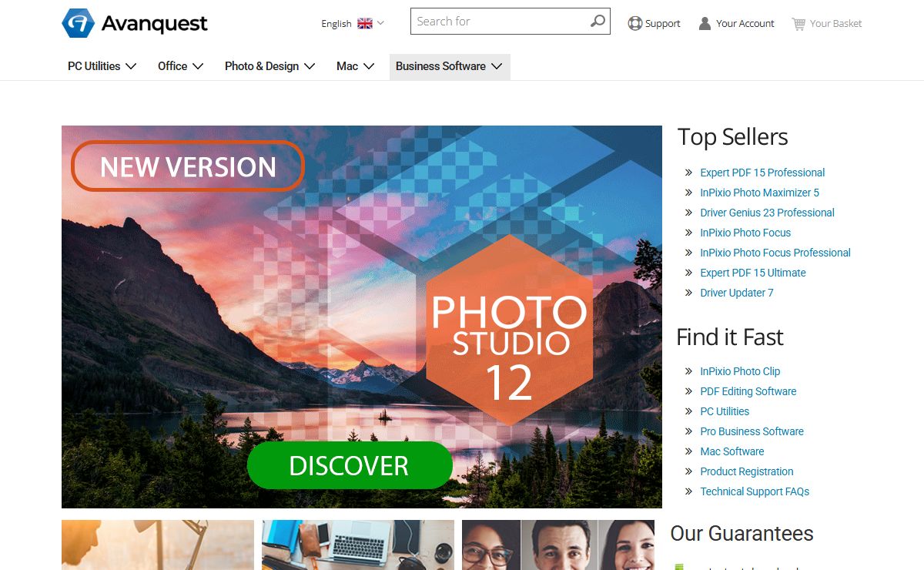Click the Support lifebuoy icon
The height and width of the screenshot is (570, 924).
(634, 23)
